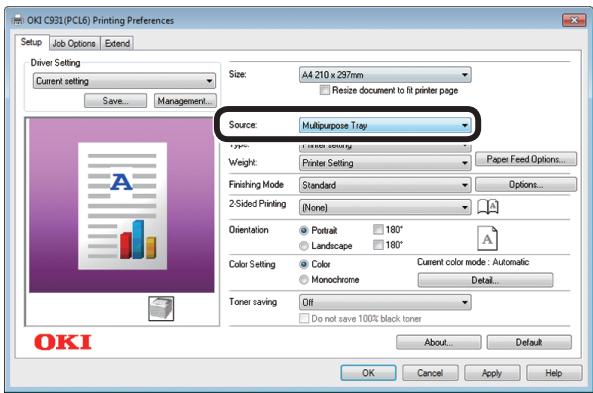593x393 pixels.
Task: Click the printer icon in the title bar
Action: (x=17, y=20)
